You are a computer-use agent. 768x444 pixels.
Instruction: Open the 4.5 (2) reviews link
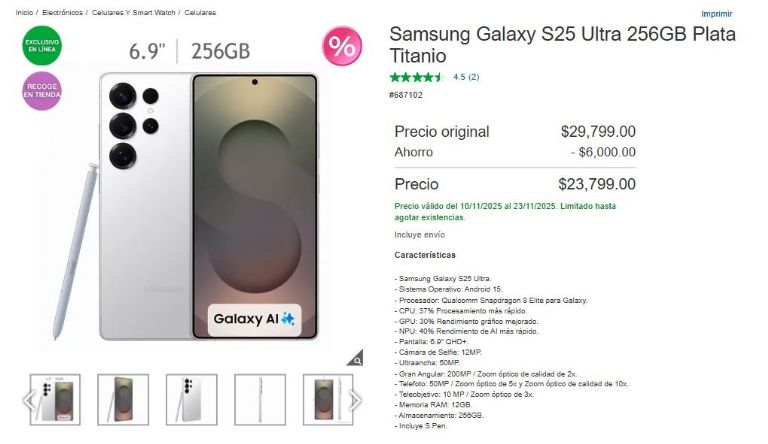click(x=466, y=77)
